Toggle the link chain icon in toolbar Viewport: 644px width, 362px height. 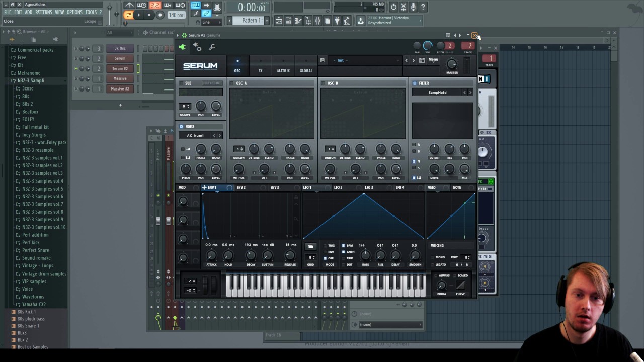point(206,14)
